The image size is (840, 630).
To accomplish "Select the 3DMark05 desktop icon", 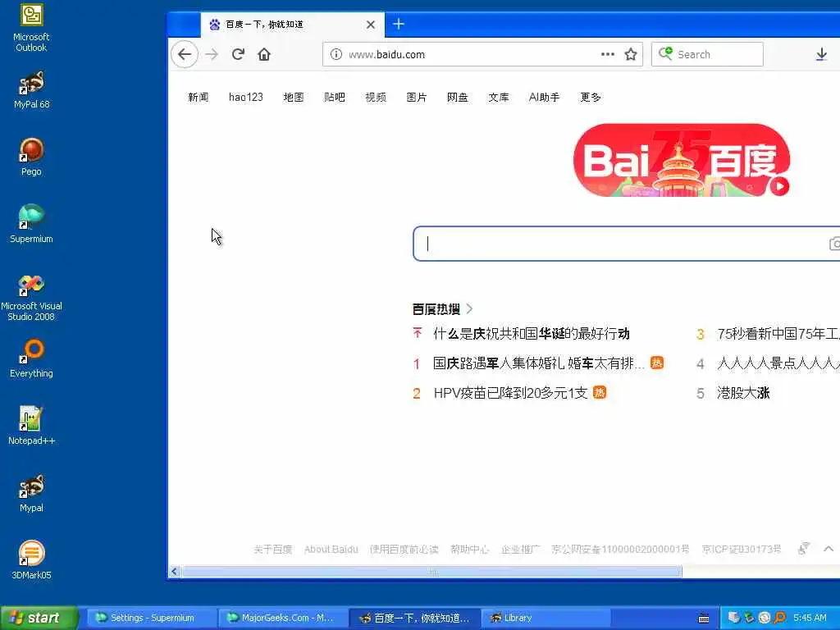I will click(31, 560).
